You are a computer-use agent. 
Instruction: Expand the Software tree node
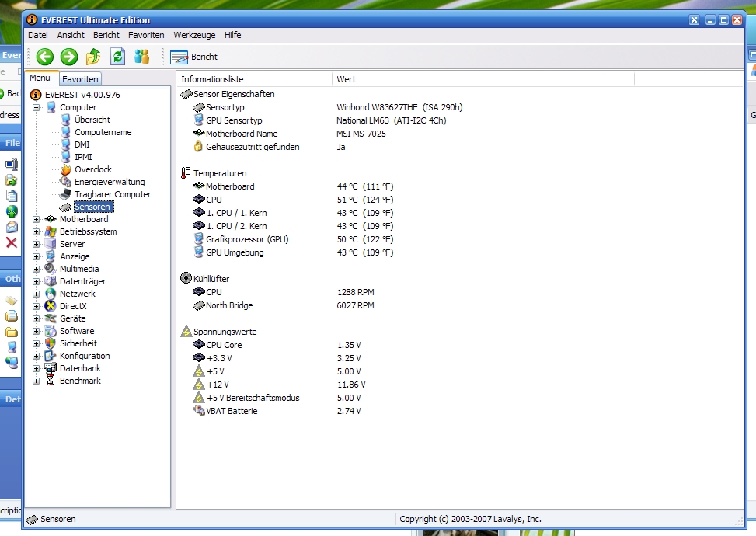[x=37, y=331]
